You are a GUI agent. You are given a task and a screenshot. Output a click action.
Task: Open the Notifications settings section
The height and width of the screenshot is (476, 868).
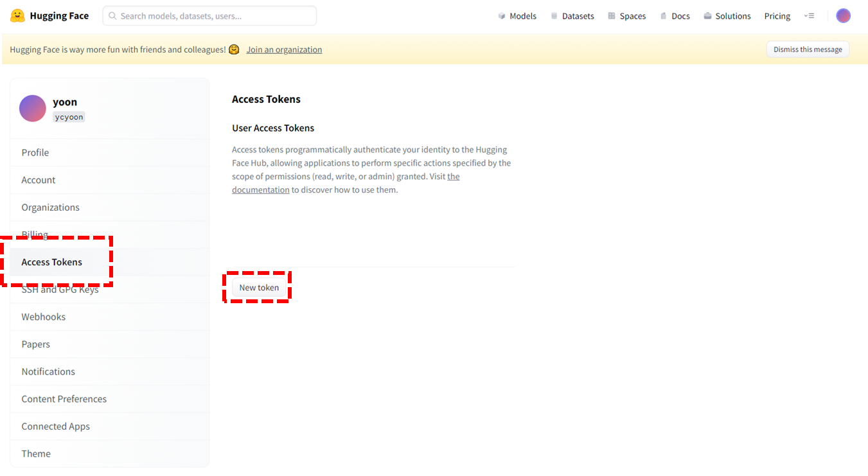pyautogui.click(x=110, y=371)
